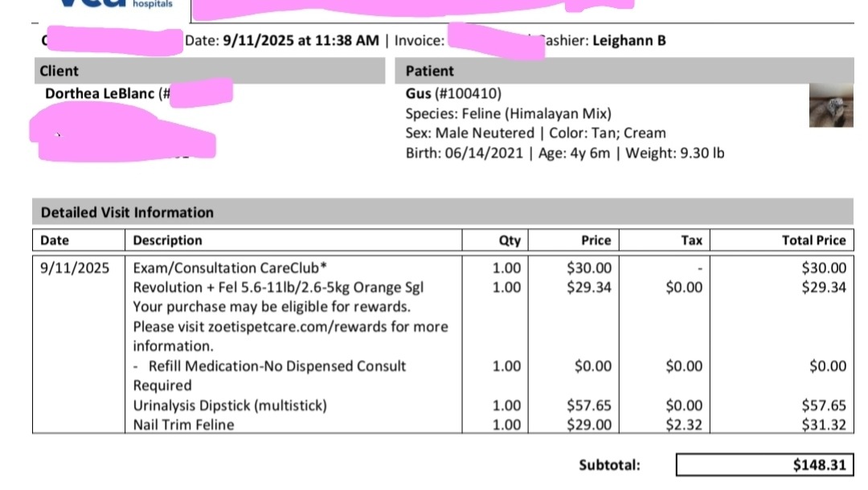This screenshot has height=490, width=868.
Task: Select the Detailed Visit Information header bar
Action: pyautogui.click(x=443, y=212)
